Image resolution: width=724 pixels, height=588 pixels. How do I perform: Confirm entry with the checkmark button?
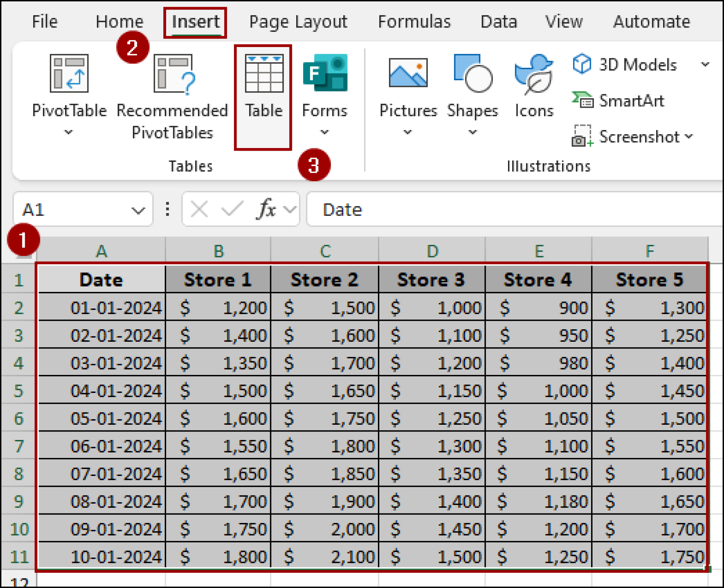click(x=232, y=209)
